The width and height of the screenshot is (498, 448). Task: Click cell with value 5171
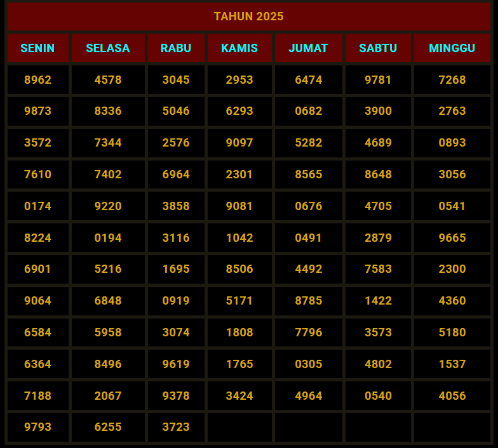click(239, 301)
